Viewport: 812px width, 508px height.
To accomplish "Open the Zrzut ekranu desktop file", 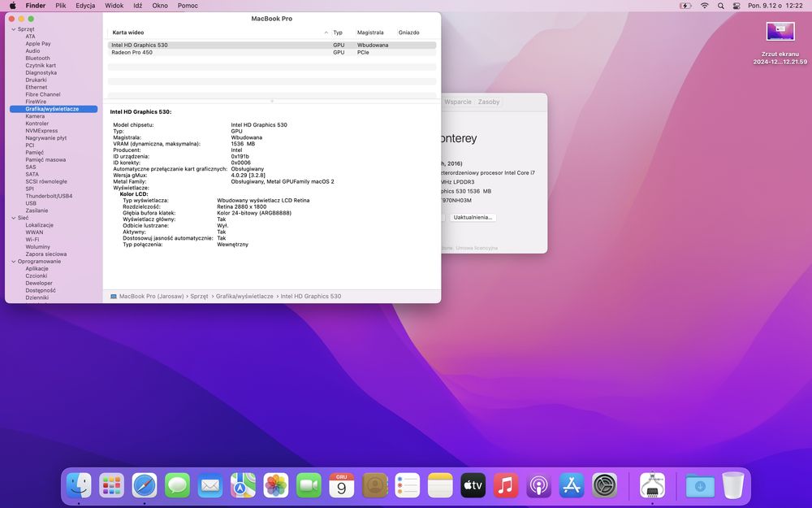I will coord(780,43).
